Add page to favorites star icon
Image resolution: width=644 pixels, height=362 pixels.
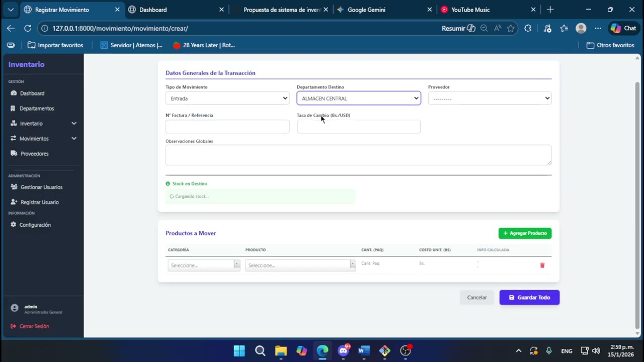tap(511, 28)
